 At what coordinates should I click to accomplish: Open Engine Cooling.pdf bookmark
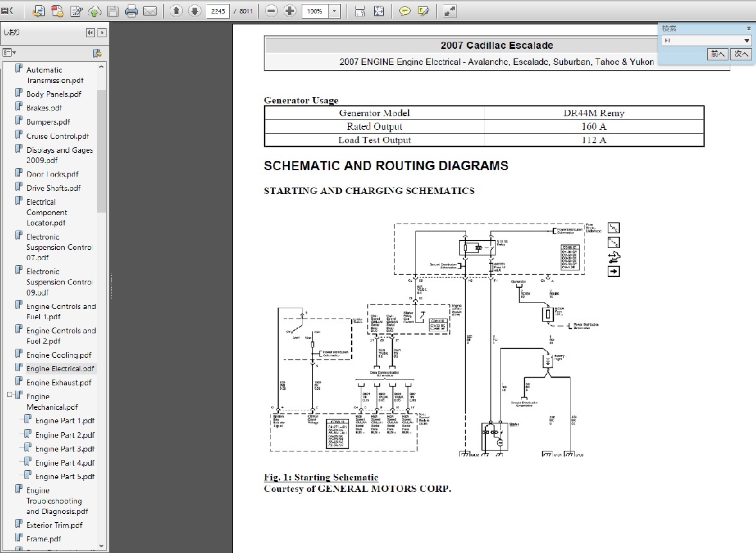pyautogui.click(x=59, y=355)
